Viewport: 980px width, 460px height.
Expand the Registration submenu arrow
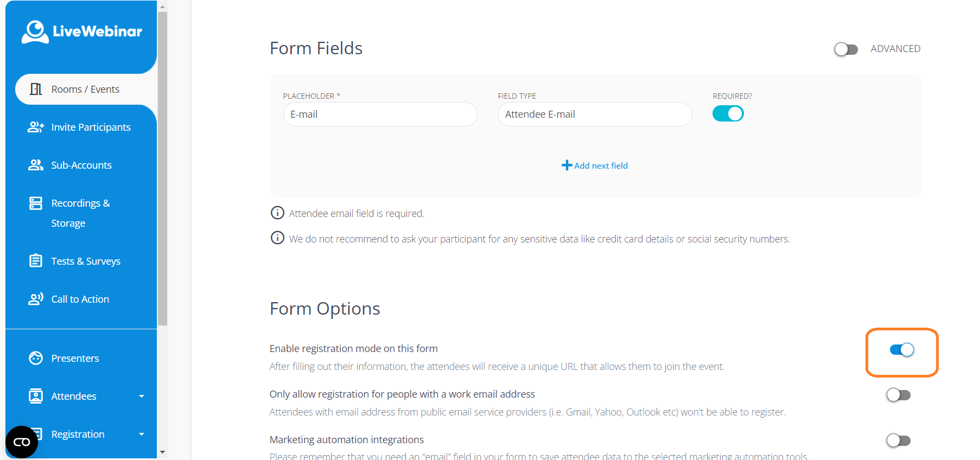tap(142, 434)
